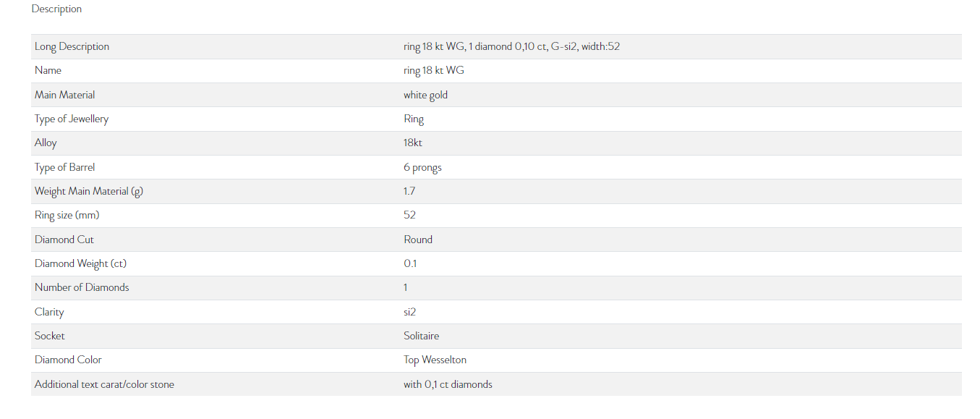The height and width of the screenshot is (419, 980).
Task: Select the 'ring 18 kt WG' name value
Action: click(x=434, y=70)
